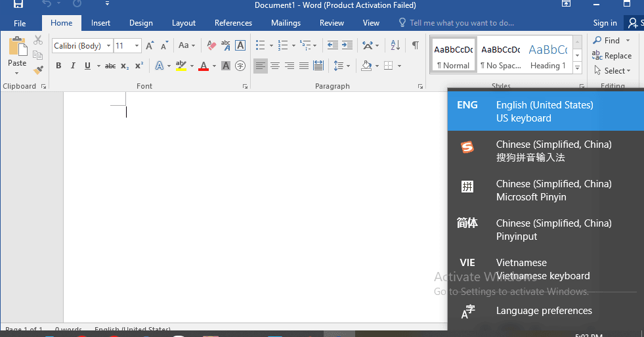The image size is (644, 337).
Task: Open the Numbering list dropdown arrow
Action: pos(293,45)
